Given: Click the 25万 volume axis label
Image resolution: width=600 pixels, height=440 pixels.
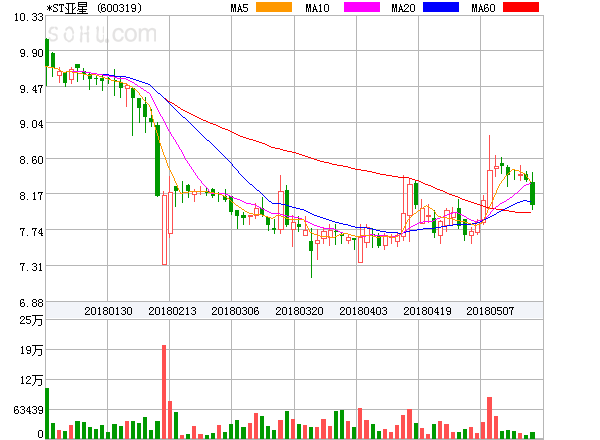Looking at the screenshot, I should (x=31, y=320).
